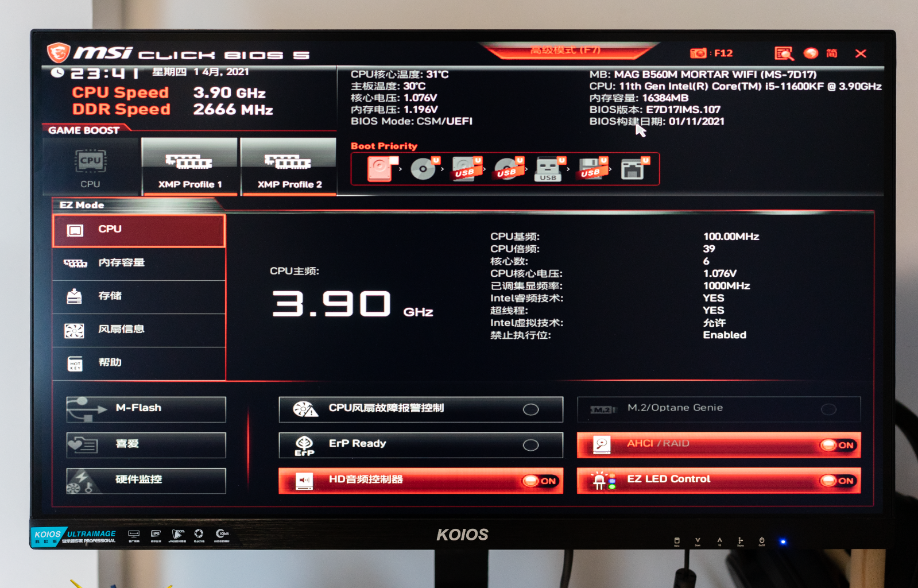The width and height of the screenshot is (918, 588).
Task: Toggle the ErP Ready switch
Action: coord(531,445)
